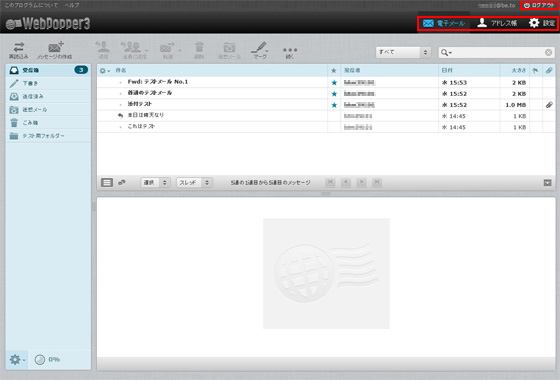Open このプログラムについて about link

[31, 5]
